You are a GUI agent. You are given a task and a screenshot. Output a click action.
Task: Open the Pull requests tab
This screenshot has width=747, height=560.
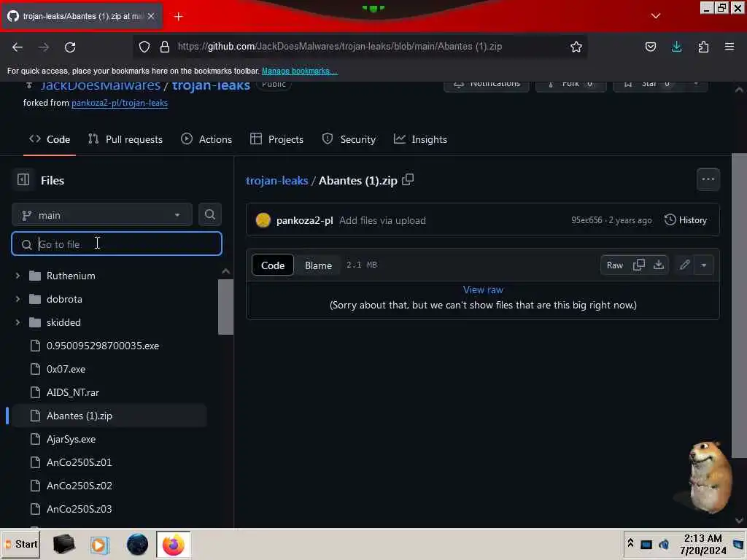125,139
